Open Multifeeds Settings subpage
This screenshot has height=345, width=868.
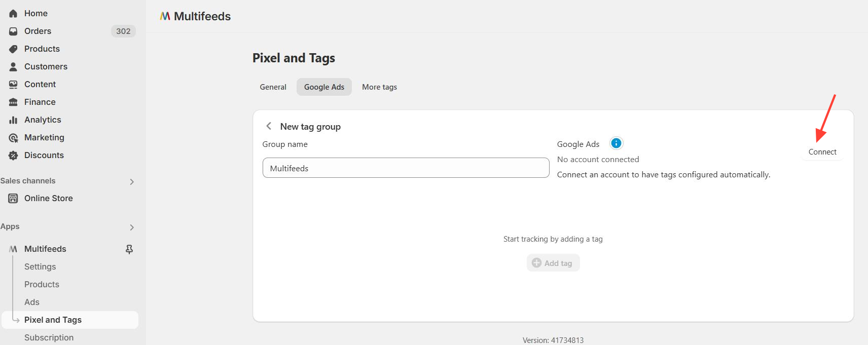[x=40, y=266]
